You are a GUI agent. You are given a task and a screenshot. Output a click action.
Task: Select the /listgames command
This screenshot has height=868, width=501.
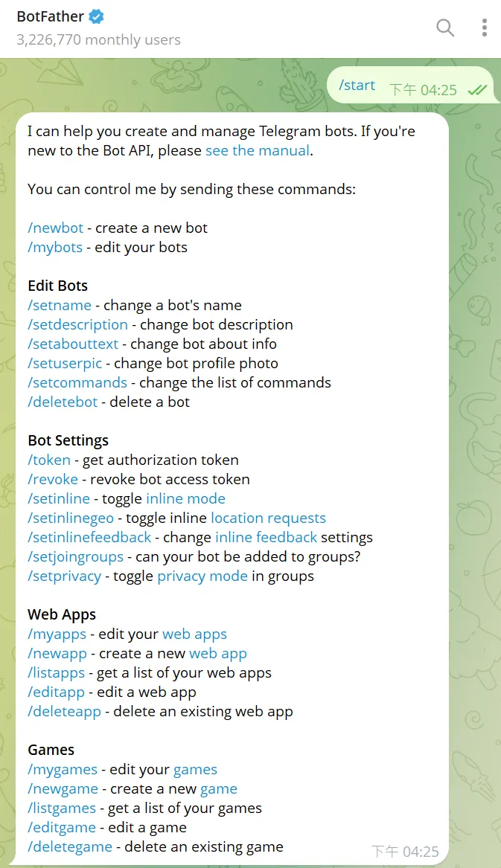tap(62, 808)
